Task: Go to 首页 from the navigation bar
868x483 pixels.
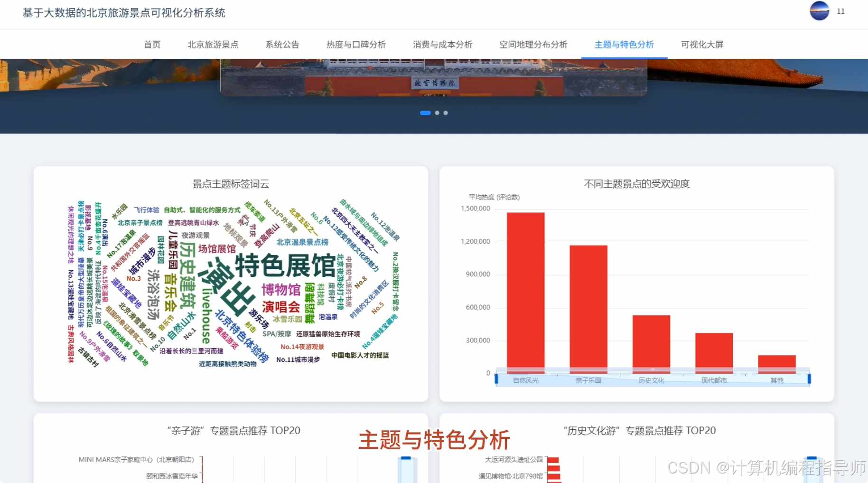Action: point(152,44)
